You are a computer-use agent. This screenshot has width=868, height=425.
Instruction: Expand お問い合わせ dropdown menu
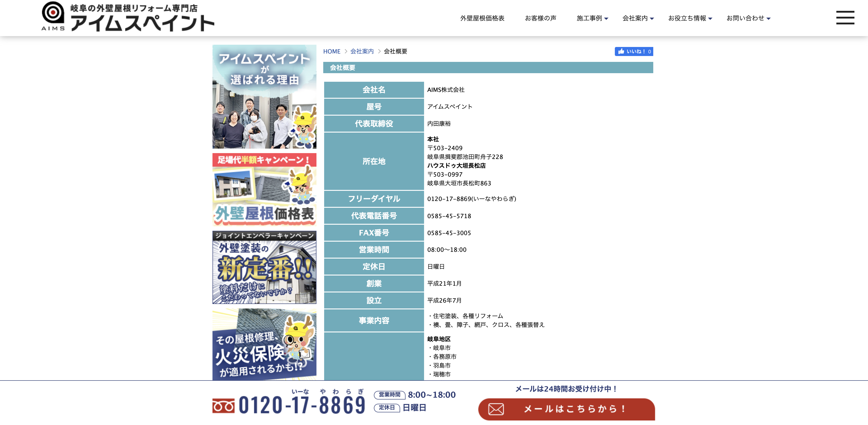click(748, 18)
